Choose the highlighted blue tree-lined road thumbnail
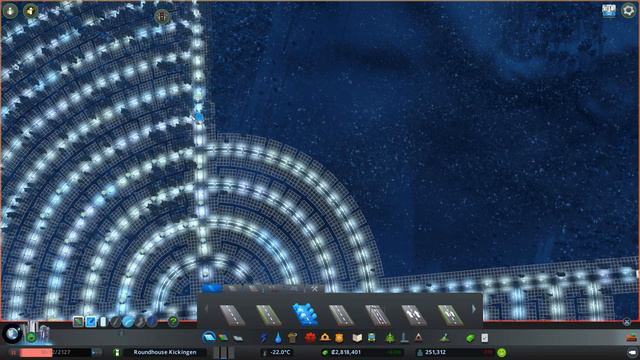The image size is (640, 360). pyautogui.click(x=305, y=315)
